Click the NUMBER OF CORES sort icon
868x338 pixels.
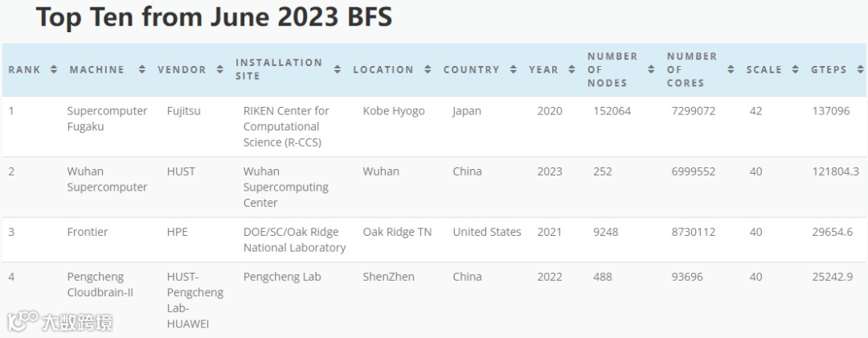(731, 69)
